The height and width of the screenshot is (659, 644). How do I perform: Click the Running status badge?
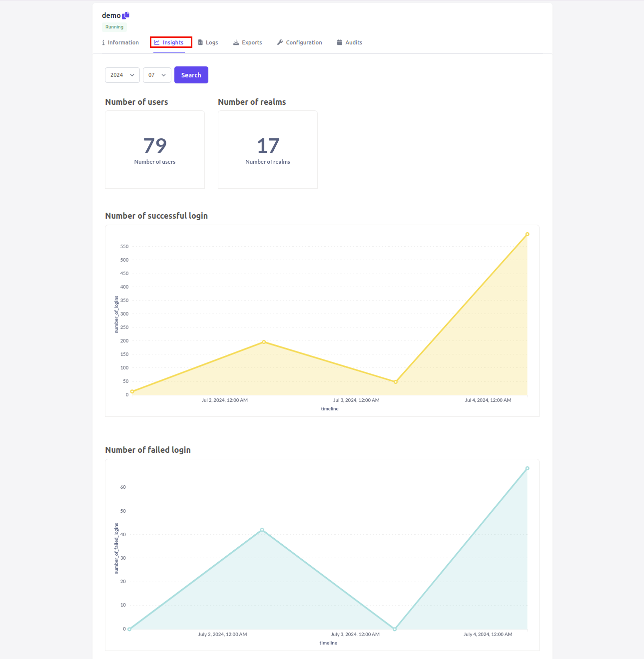point(114,27)
